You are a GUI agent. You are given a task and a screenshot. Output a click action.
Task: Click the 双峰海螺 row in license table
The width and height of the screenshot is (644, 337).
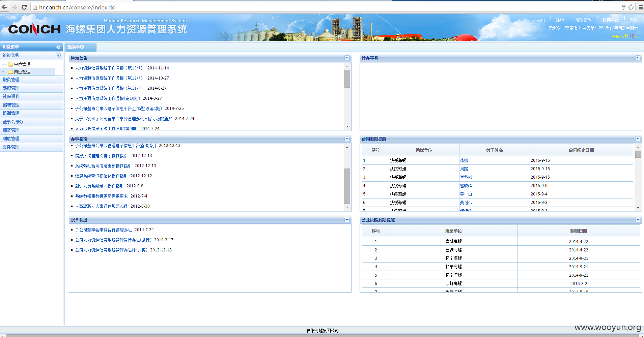501,284
